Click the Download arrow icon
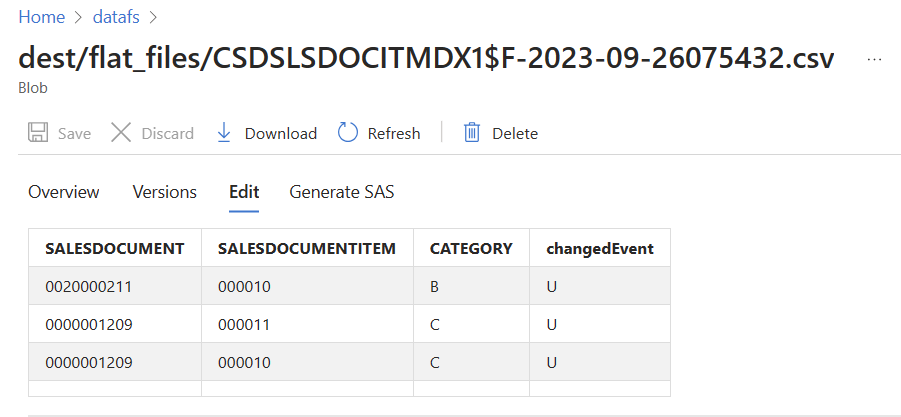Image resolution: width=901 pixels, height=417 pixels. click(x=224, y=133)
